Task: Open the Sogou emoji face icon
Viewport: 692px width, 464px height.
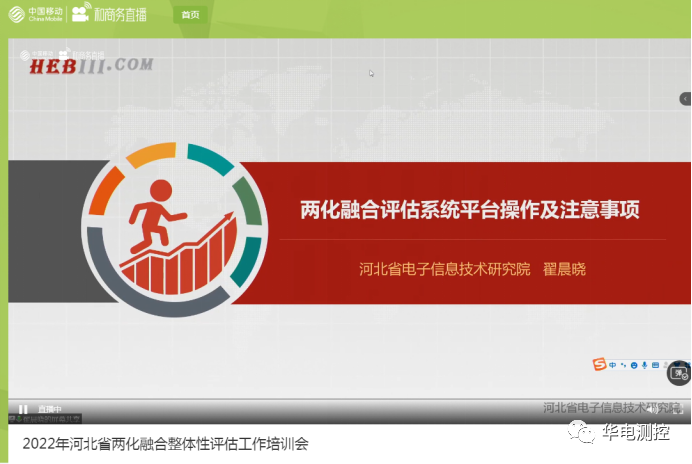Action: (634, 365)
